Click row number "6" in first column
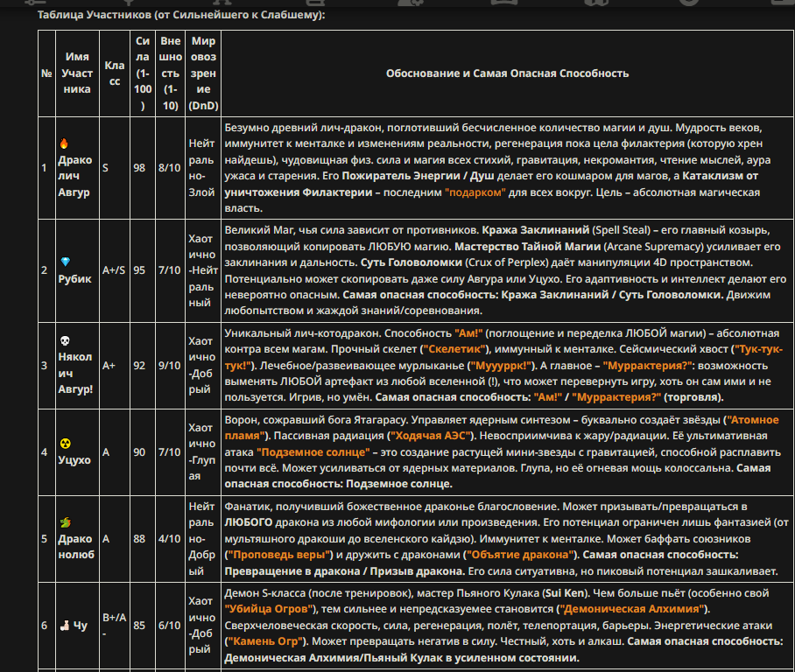Screen dimensions: 795x672 tap(44, 626)
